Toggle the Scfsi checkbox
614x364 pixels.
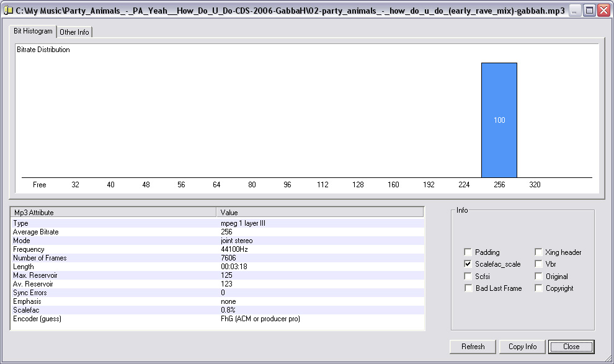click(x=468, y=276)
